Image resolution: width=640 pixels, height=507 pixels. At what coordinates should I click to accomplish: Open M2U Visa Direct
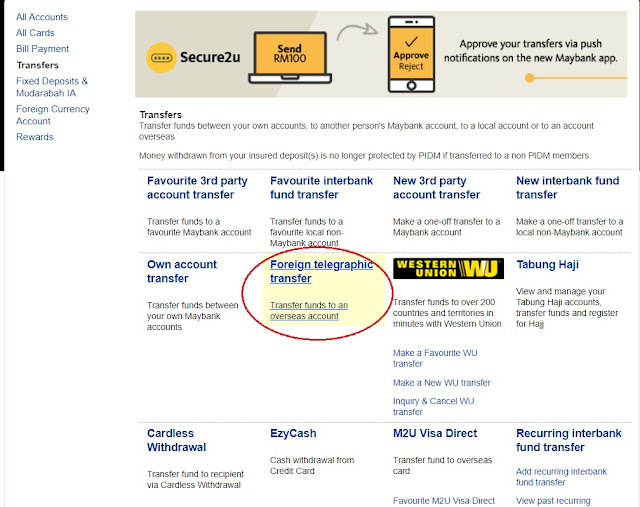click(435, 434)
